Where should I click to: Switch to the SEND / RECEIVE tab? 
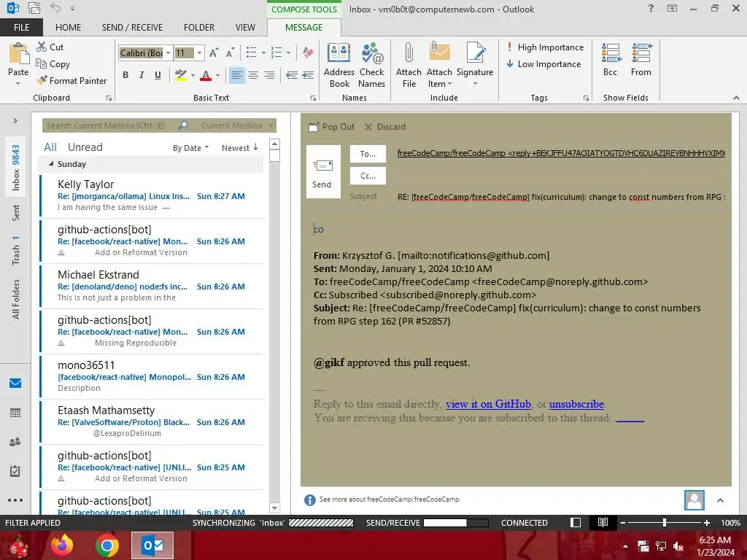pyautogui.click(x=133, y=28)
